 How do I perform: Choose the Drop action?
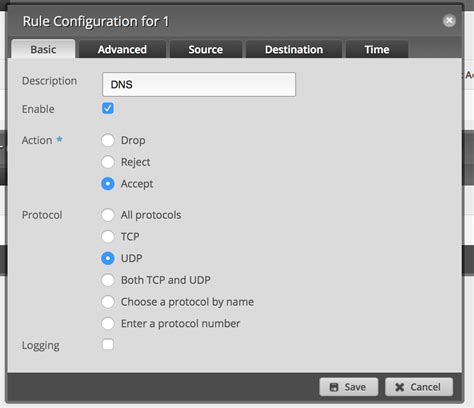(x=108, y=140)
